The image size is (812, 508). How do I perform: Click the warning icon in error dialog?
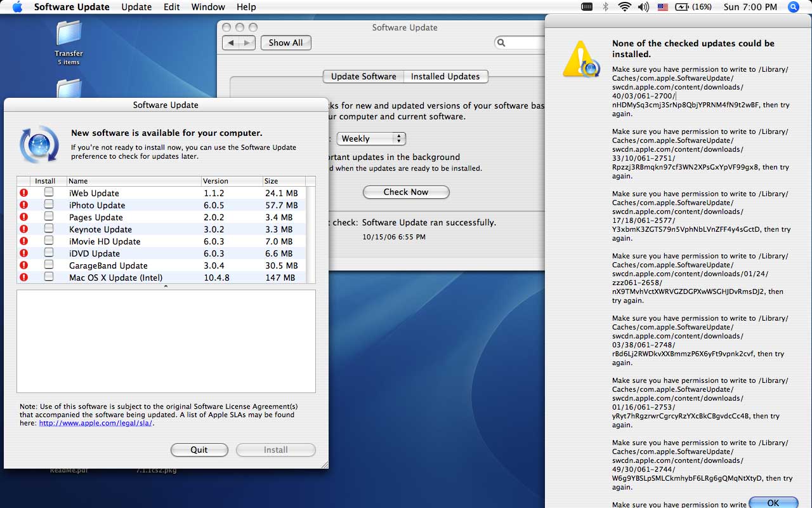click(x=581, y=59)
